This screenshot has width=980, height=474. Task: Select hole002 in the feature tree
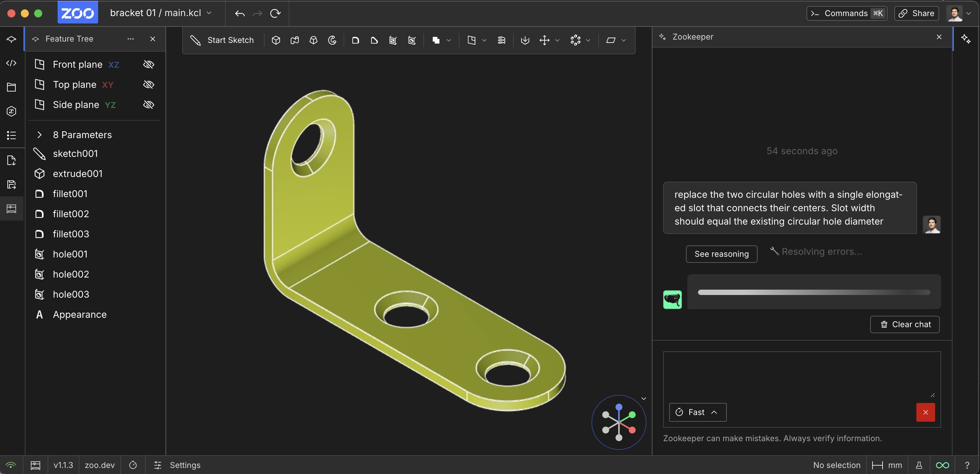click(71, 274)
